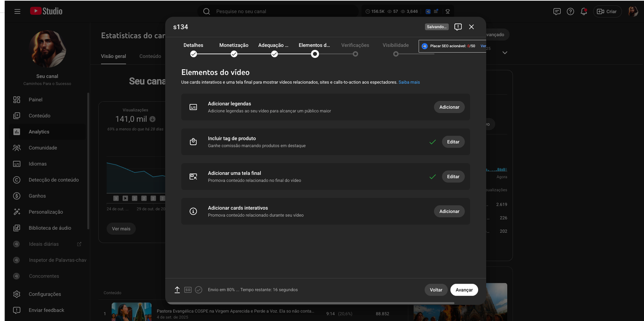
Task: Open Personalização in the sidebar
Action: point(47,212)
